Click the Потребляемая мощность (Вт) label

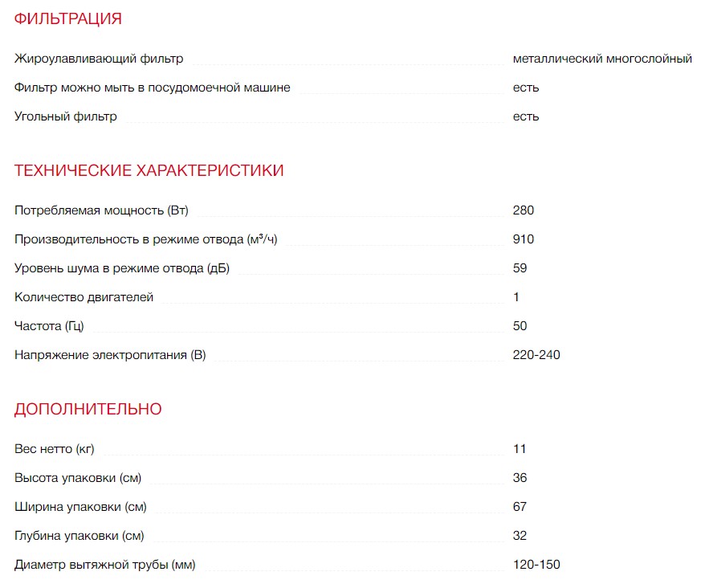pyautogui.click(x=101, y=210)
